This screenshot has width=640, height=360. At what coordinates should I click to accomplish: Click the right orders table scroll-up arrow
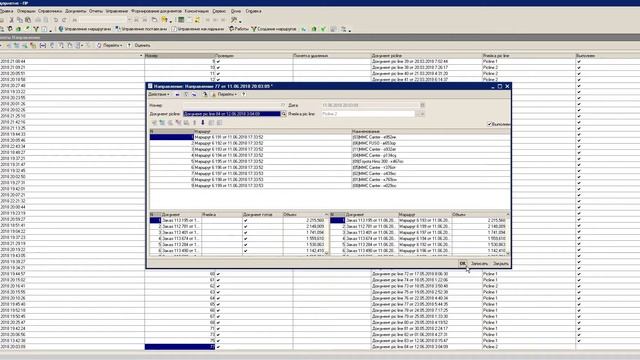point(508,214)
